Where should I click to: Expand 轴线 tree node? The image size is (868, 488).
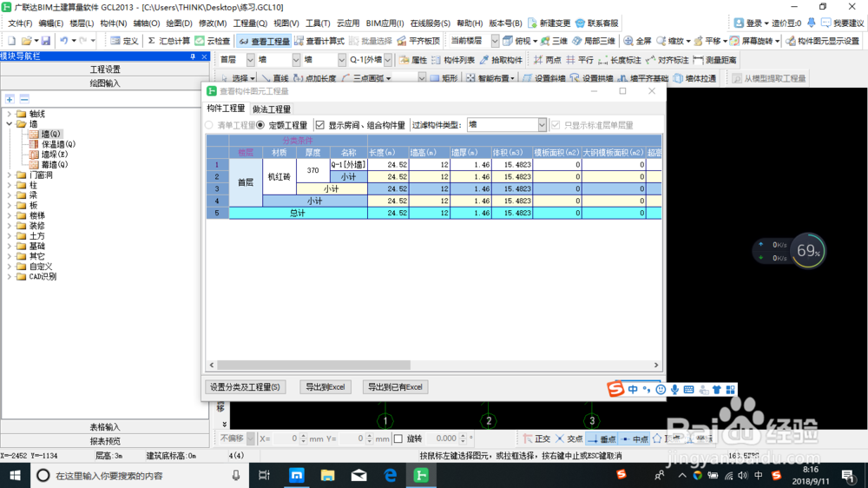point(9,114)
